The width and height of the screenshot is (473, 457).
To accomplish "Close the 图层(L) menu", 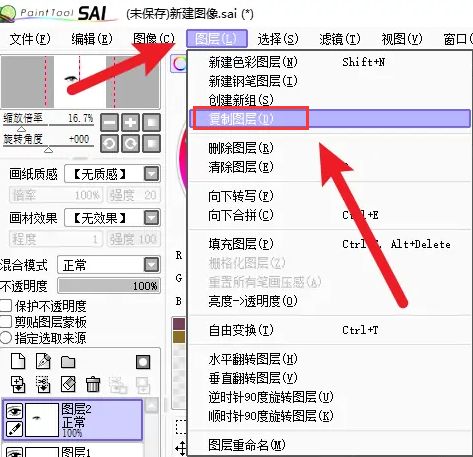I will (217, 39).
